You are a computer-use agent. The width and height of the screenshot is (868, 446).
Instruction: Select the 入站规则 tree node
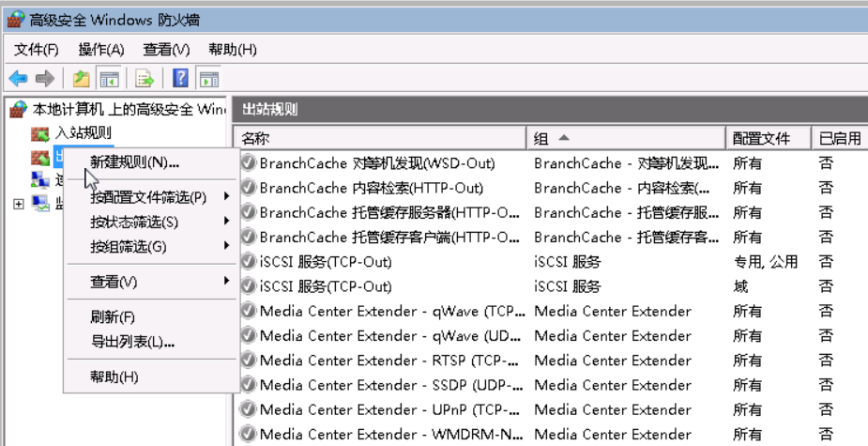(83, 133)
